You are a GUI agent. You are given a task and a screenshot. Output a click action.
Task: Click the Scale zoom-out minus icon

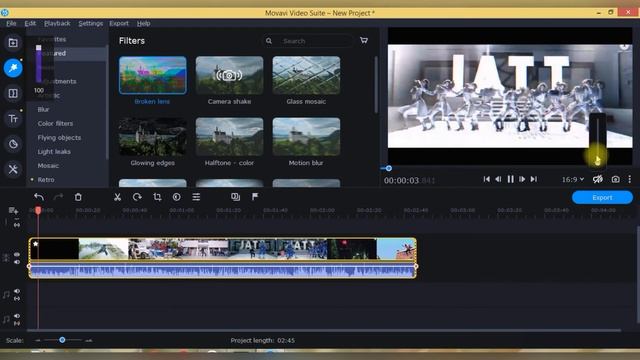pos(38,340)
